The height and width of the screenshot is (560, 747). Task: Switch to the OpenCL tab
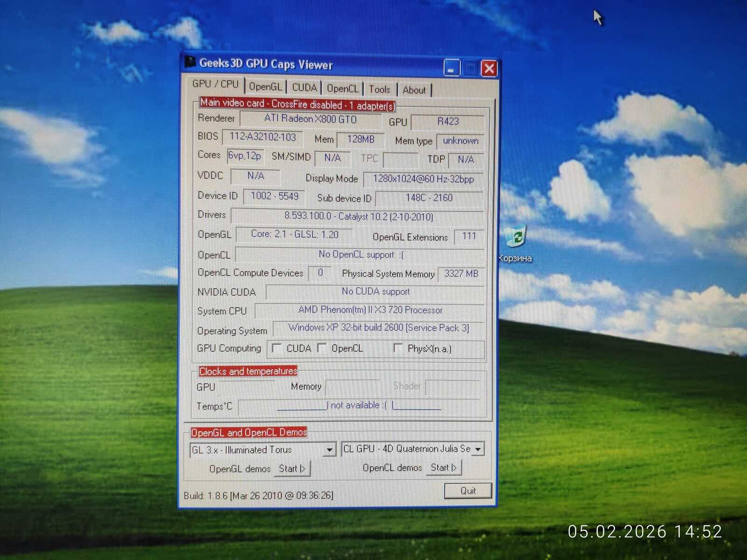coord(343,89)
